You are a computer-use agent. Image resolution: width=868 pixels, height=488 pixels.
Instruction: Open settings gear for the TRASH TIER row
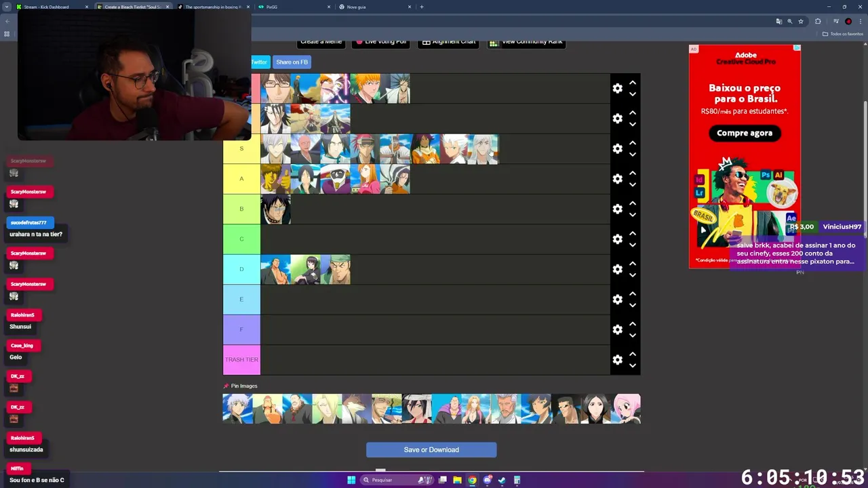617,359
